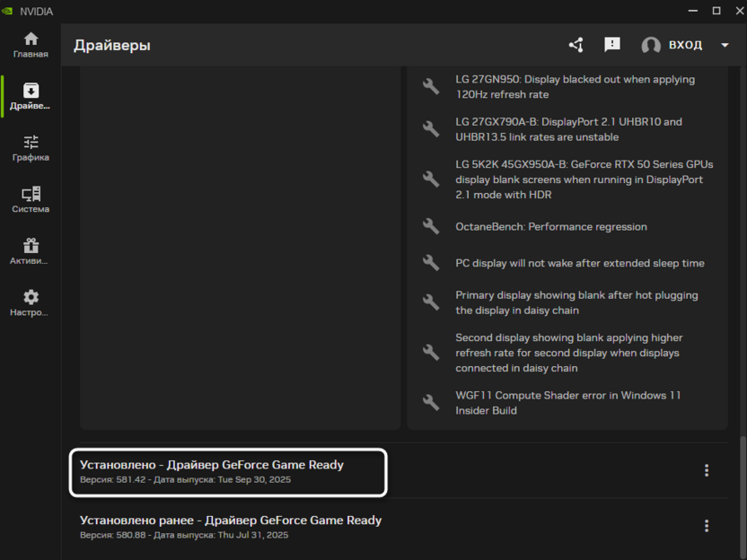
Task: Open options menu for driver 580.88
Action: coord(707,526)
